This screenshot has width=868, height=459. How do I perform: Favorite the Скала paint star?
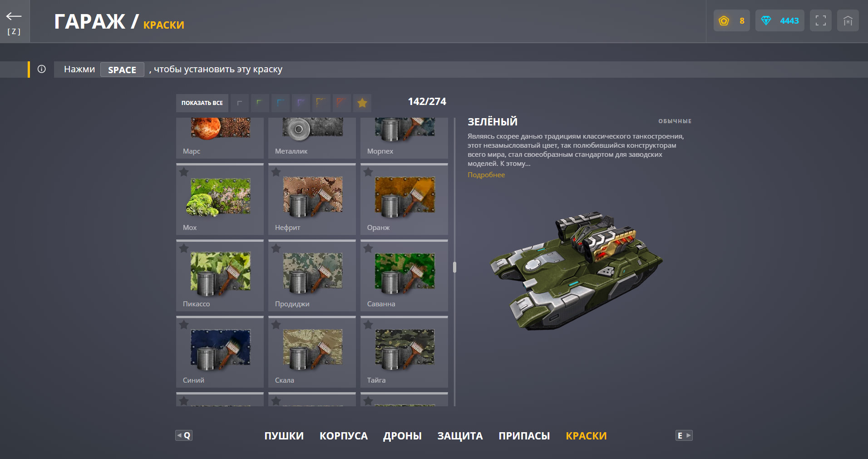coord(276,325)
